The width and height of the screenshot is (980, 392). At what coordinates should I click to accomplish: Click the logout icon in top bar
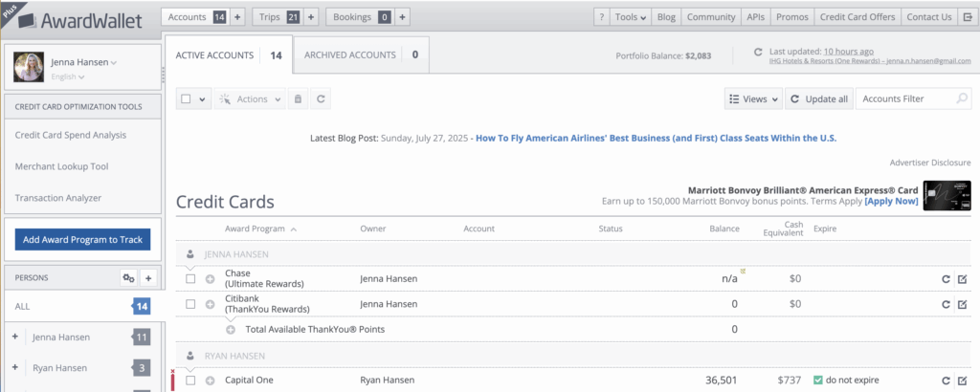967,16
